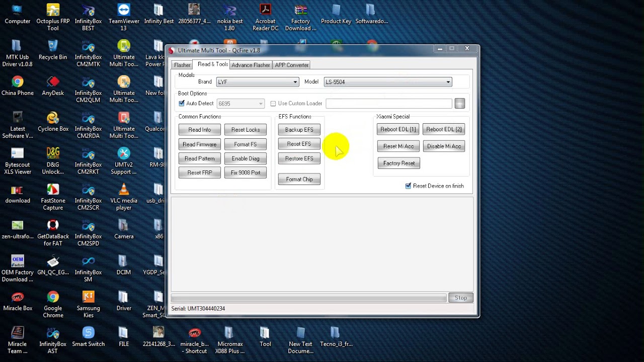The width and height of the screenshot is (644, 362).
Task: Switch to the APP Converter tab
Action: [x=292, y=65]
